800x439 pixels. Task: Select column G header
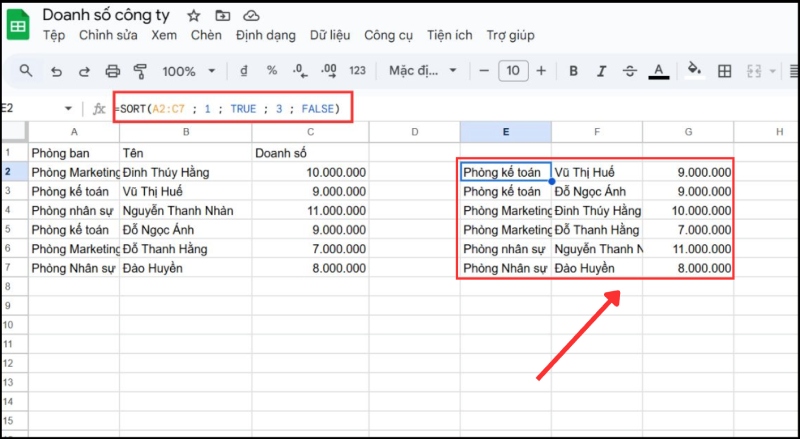pyautogui.click(x=688, y=132)
